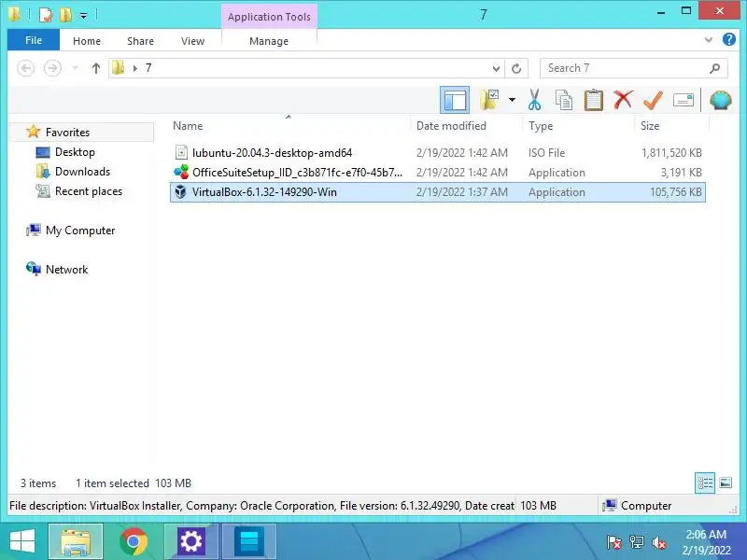Open the shell globe toolbar icon
747x560 pixels.
click(x=720, y=100)
